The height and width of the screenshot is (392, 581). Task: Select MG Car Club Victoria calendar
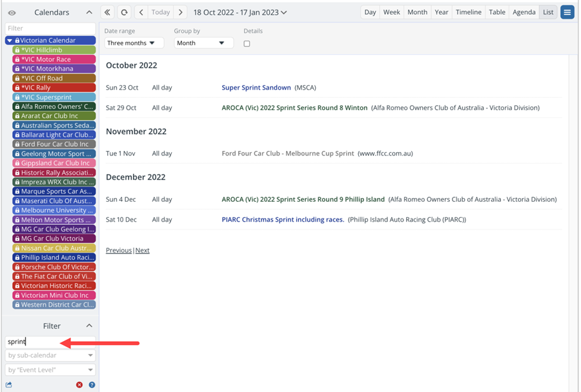click(x=54, y=239)
